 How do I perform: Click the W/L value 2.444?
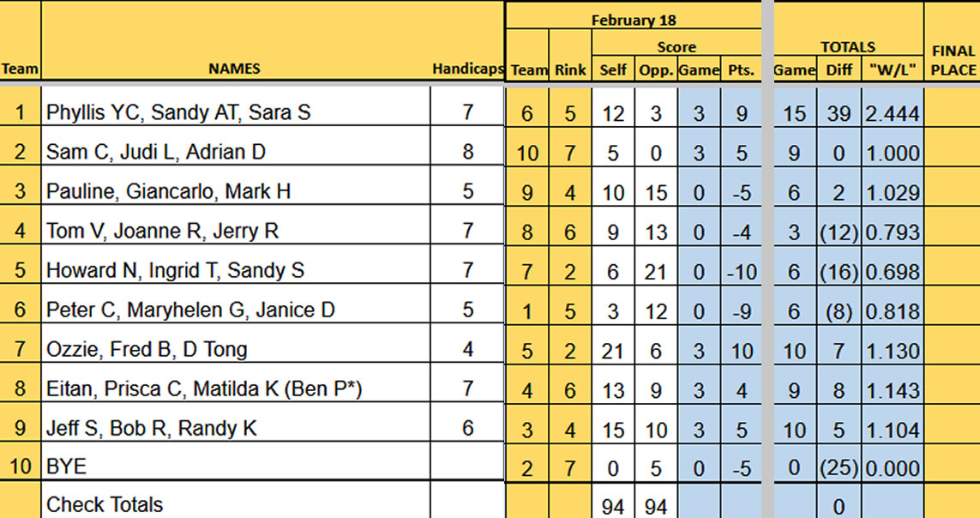point(892,113)
